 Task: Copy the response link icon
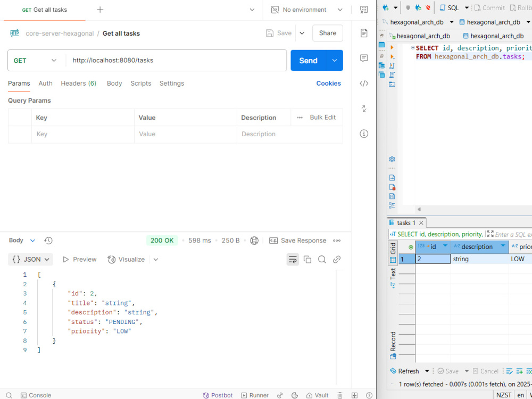coord(337,260)
